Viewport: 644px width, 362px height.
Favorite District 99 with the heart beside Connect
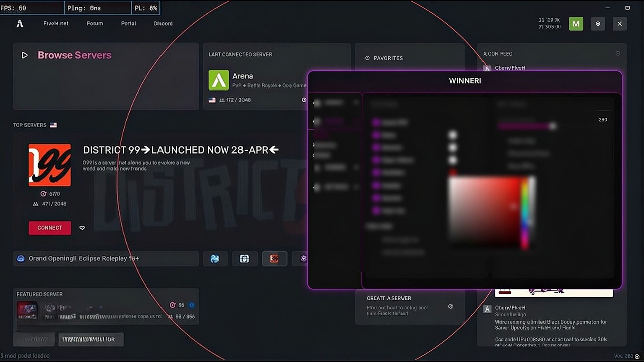click(x=82, y=228)
